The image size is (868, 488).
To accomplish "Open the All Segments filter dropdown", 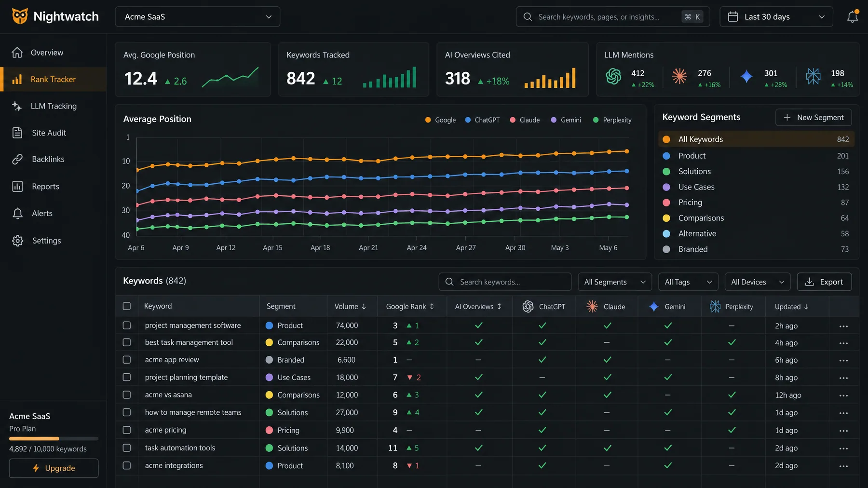I will click(x=615, y=282).
